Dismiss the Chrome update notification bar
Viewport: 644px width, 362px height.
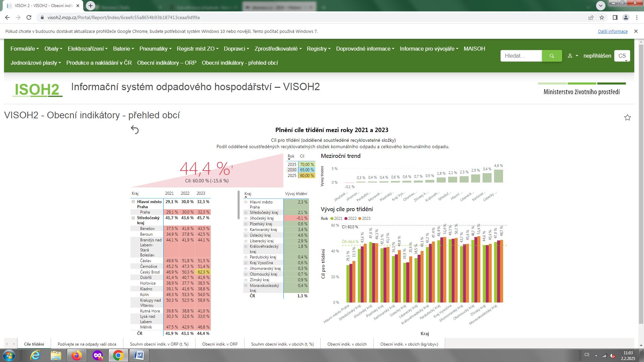tap(636, 31)
